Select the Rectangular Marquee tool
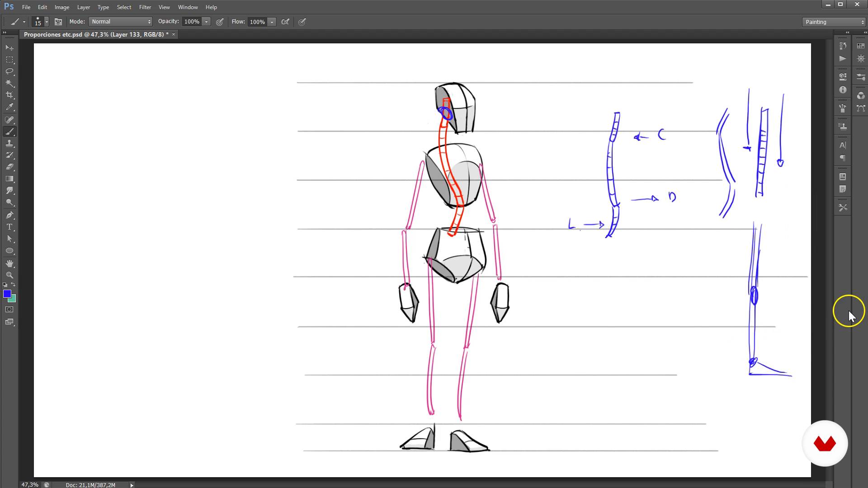The image size is (868, 488). pyautogui.click(x=9, y=60)
